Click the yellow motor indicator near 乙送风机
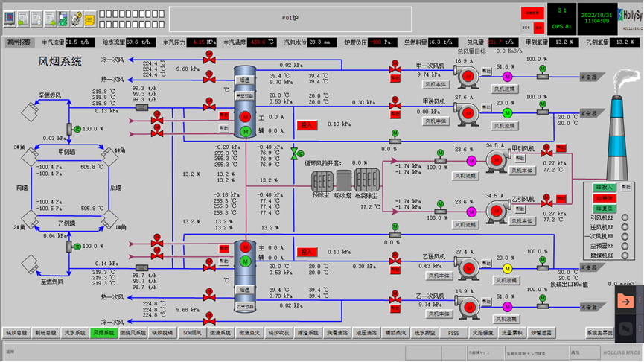644x362 pixels. coord(508,268)
